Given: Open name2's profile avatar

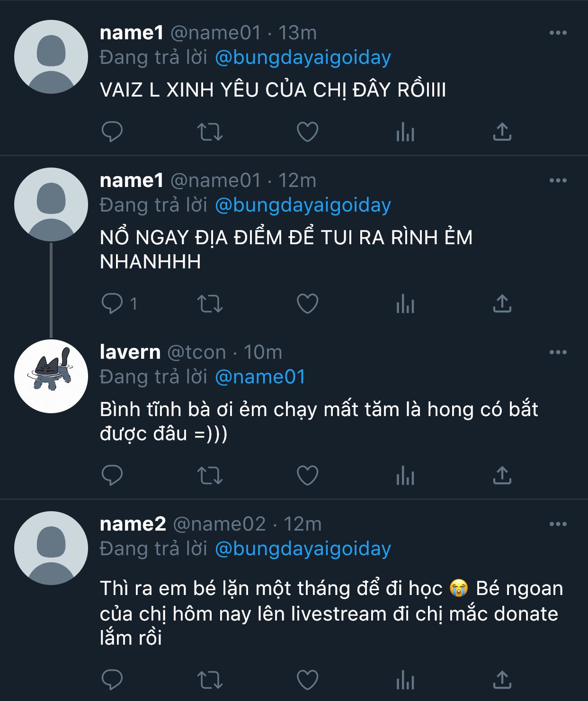Looking at the screenshot, I should [x=51, y=548].
